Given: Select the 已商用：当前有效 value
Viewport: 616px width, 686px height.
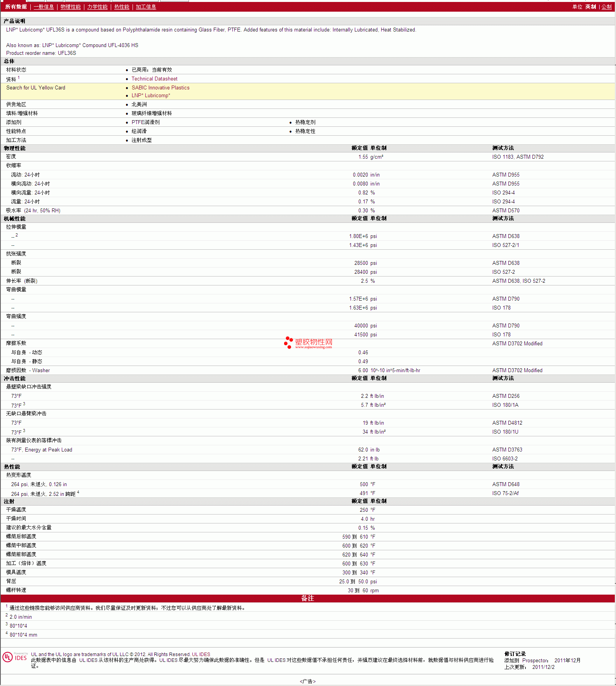Looking at the screenshot, I should coord(152,70).
